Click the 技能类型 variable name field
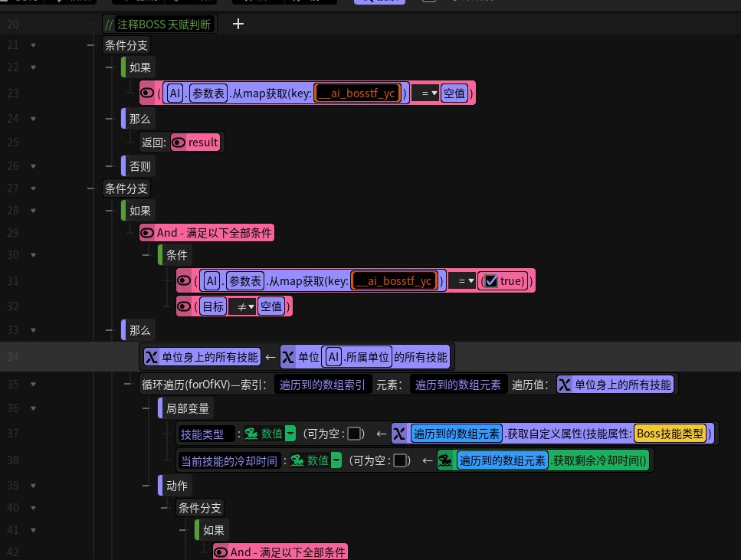The width and height of the screenshot is (741, 560). click(206, 434)
